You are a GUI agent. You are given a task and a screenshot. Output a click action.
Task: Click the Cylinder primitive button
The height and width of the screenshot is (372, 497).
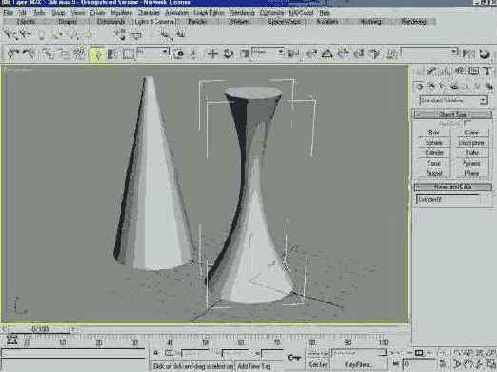coord(434,153)
